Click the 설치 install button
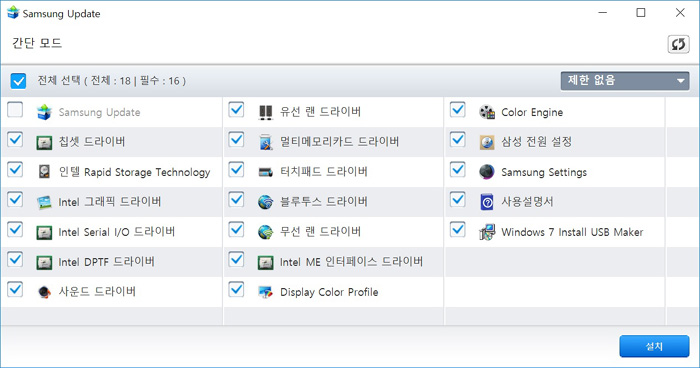The image size is (700, 368). pyautogui.click(x=654, y=346)
